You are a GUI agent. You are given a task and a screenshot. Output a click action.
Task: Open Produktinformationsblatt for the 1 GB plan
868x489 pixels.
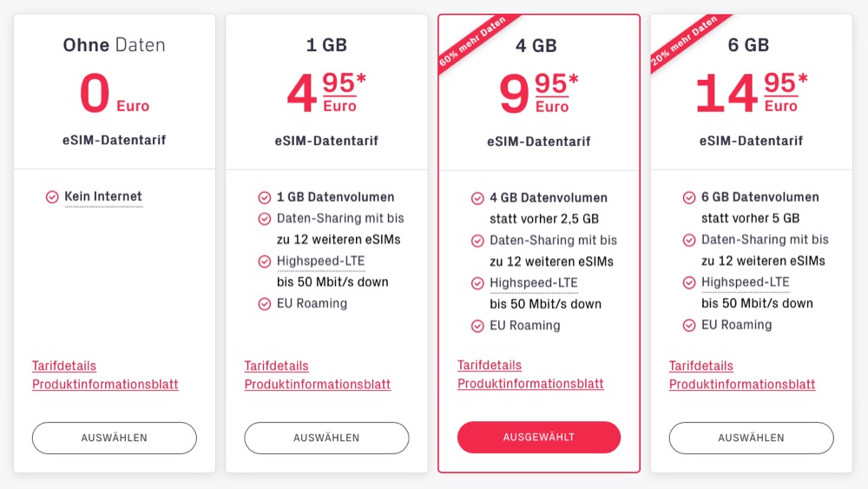tap(318, 384)
